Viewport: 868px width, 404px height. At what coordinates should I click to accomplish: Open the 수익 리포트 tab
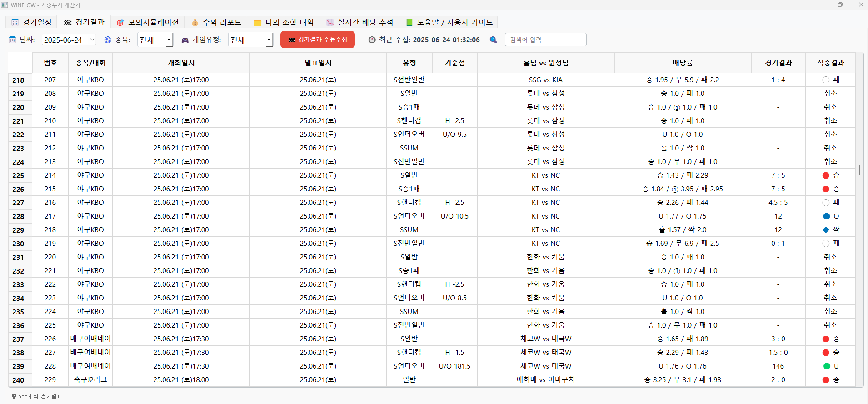216,22
